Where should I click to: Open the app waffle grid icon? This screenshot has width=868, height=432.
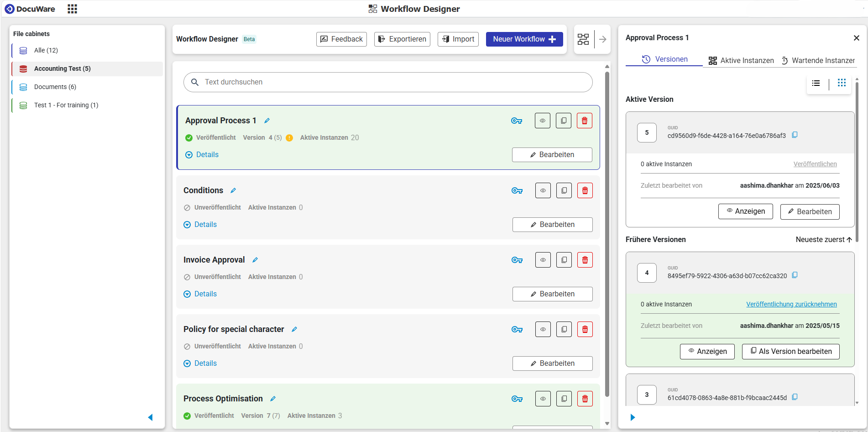click(72, 9)
